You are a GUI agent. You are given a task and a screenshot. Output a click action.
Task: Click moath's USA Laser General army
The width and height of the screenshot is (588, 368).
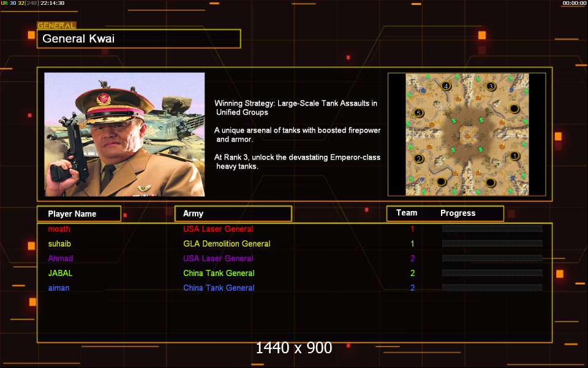tap(218, 229)
